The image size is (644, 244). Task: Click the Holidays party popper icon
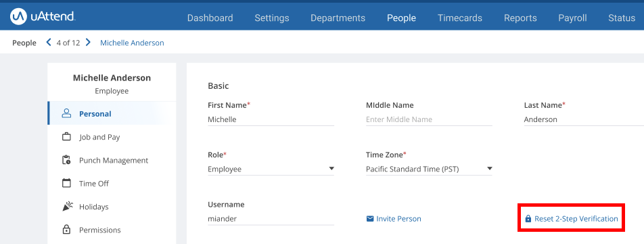coord(67,206)
